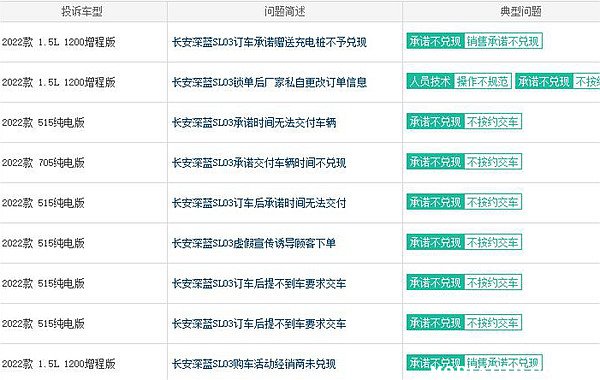Click 不按约交车 tag in 承诺时间无法交付车辆 row
600x380 pixels.
[x=493, y=121]
